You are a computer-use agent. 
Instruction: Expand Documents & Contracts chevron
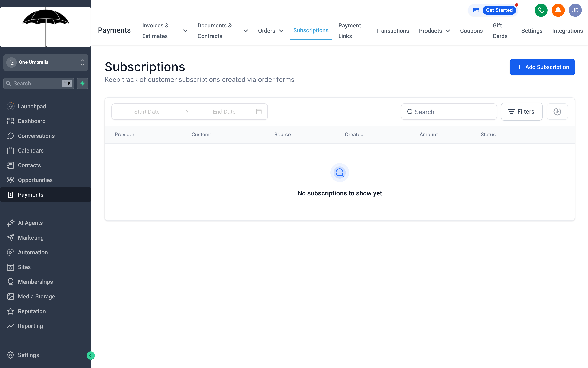point(246,31)
